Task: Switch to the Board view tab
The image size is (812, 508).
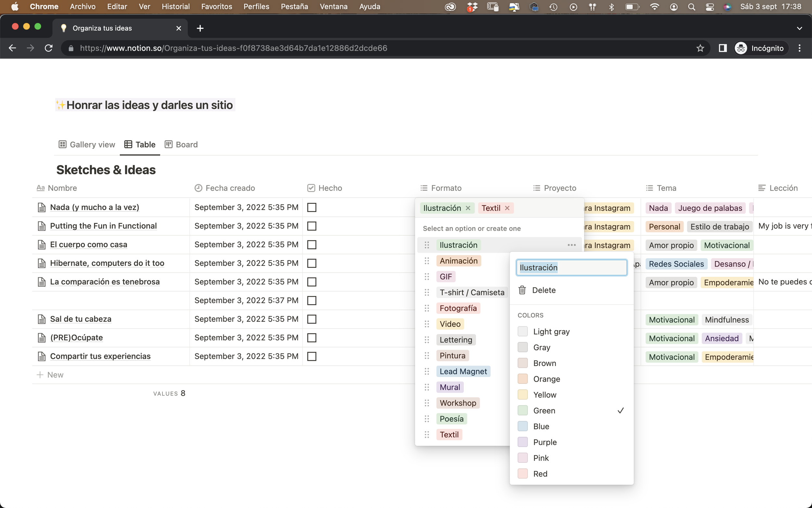Action: 181,145
